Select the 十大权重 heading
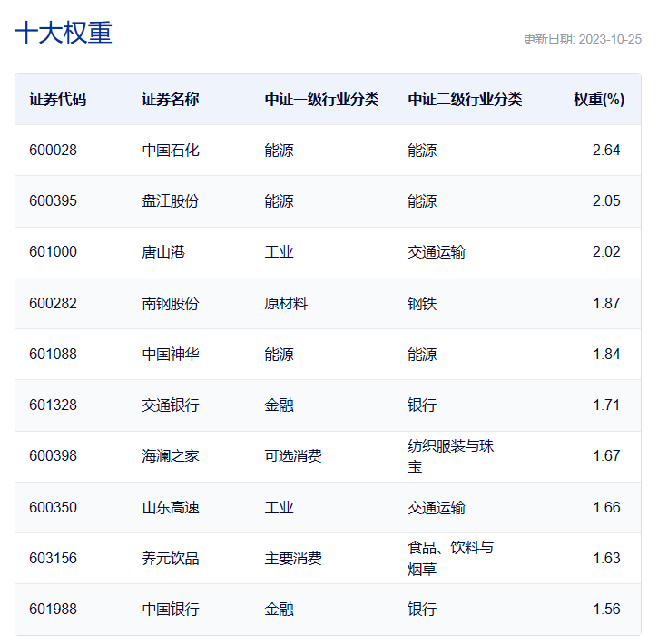Viewport: 658px width, 644px height. coord(64,34)
